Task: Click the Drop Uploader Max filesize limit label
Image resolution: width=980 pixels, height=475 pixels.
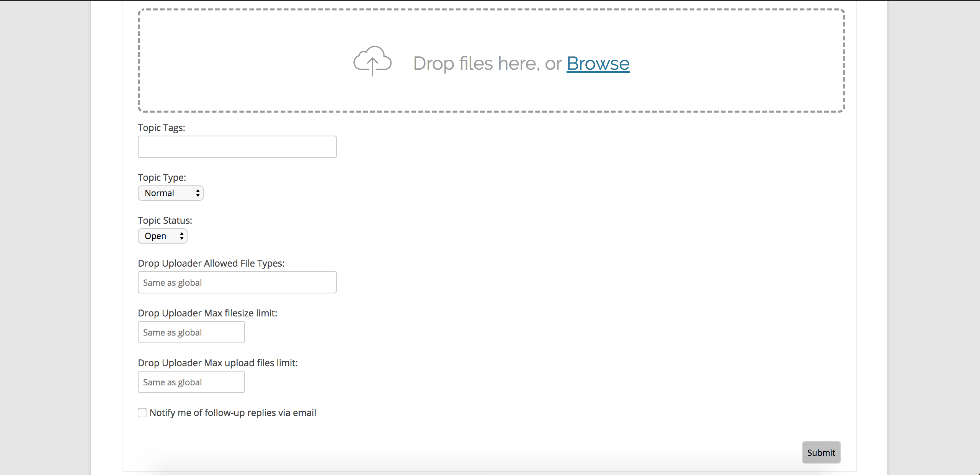Action: 207,313
